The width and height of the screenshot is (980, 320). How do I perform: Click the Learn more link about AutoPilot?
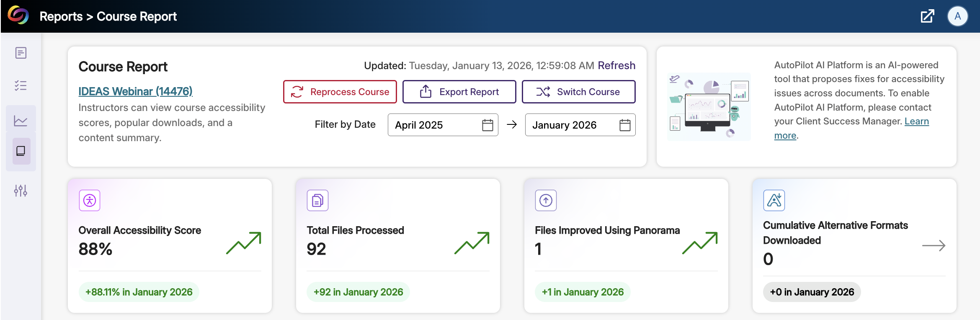[917, 121]
